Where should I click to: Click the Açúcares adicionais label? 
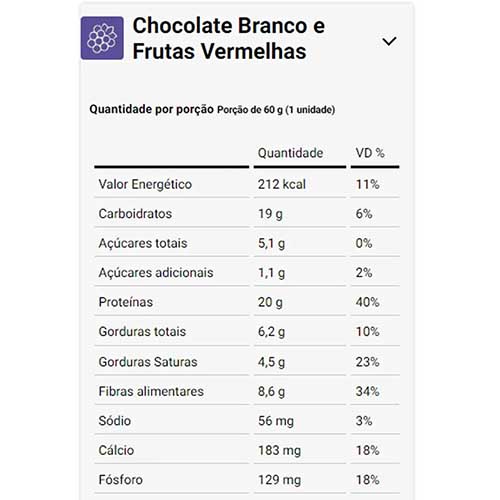[x=156, y=273]
